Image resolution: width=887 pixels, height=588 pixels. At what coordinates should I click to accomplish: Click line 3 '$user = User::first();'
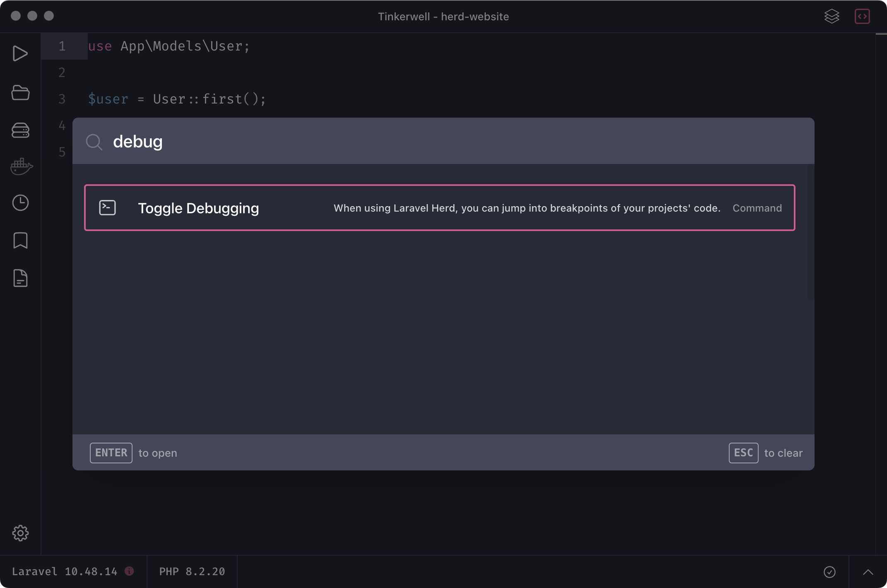click(x=177, y=99)
